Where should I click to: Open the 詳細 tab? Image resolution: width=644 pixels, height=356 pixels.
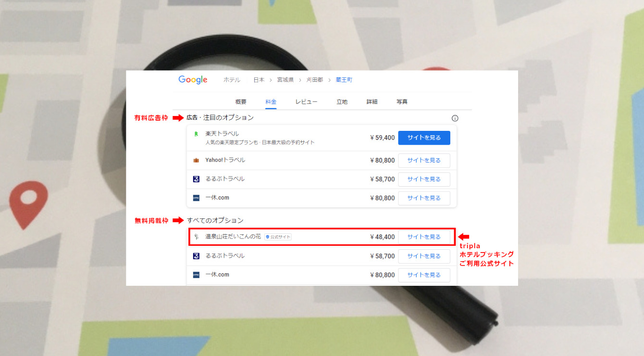372,102
